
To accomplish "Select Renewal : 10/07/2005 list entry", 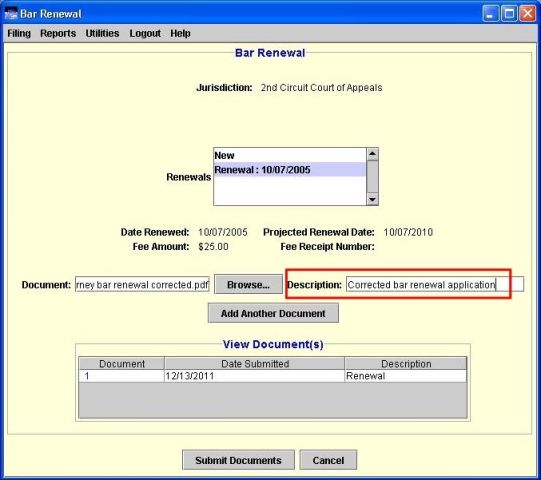I will [x=290, y=170].
